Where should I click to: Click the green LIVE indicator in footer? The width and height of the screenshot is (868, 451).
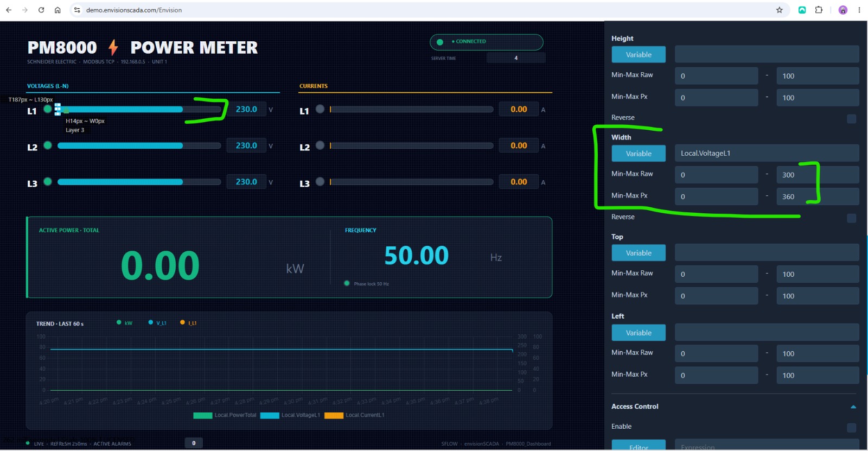pos(28,443)
